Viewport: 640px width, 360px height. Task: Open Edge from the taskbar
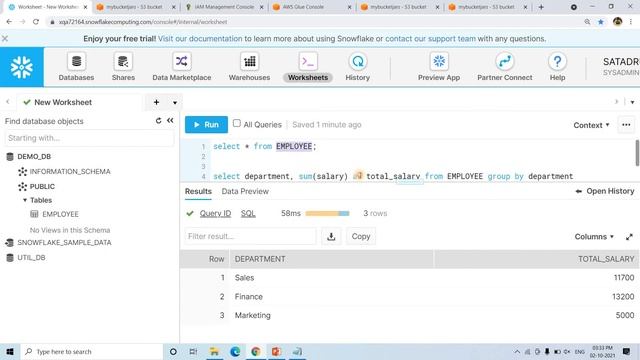pos(235,351)
